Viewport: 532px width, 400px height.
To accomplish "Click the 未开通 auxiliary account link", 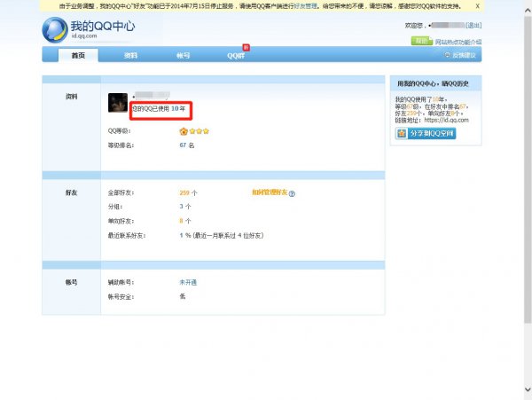I will [x=188, y=282].
